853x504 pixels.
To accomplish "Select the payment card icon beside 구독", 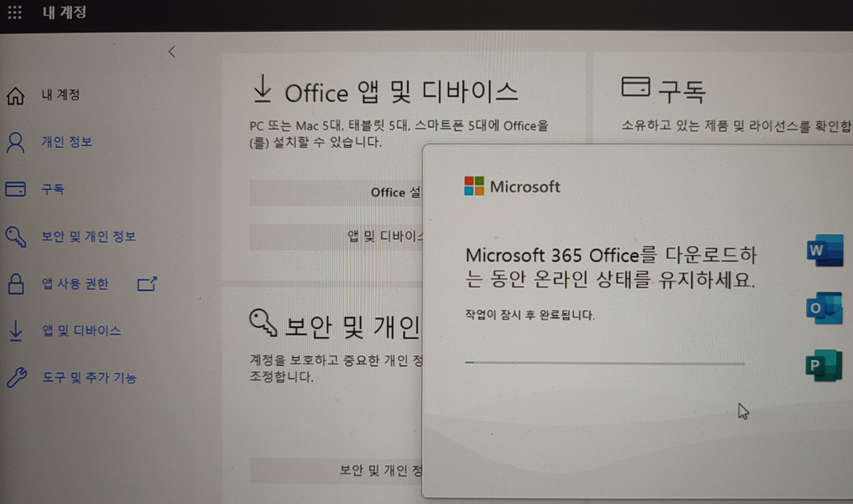I will point(15,189).
